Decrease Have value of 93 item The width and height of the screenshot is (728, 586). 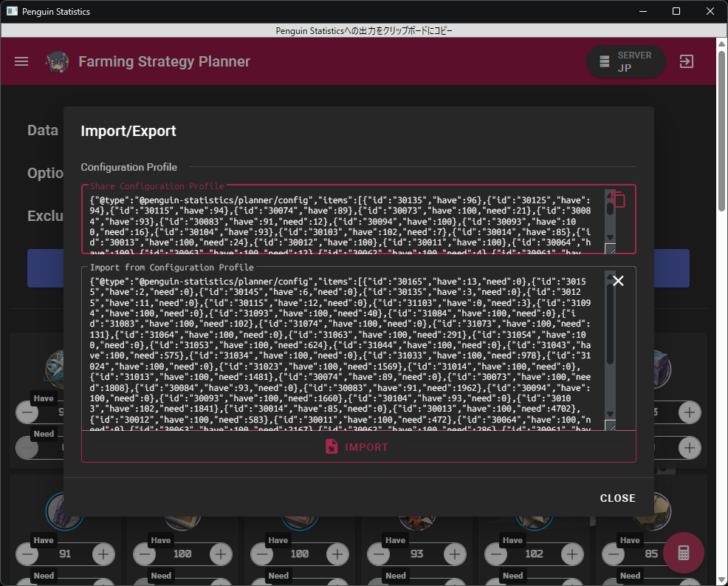378,554
